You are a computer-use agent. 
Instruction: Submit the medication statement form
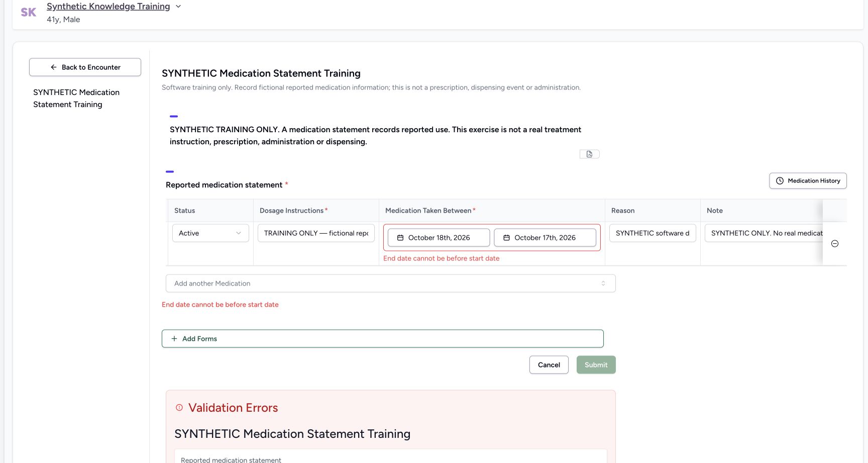(596, 365)
